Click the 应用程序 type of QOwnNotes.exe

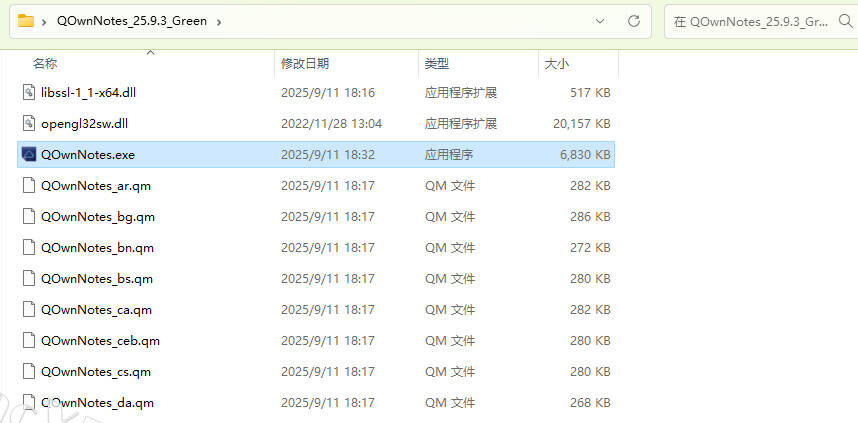tap(449, 155)
